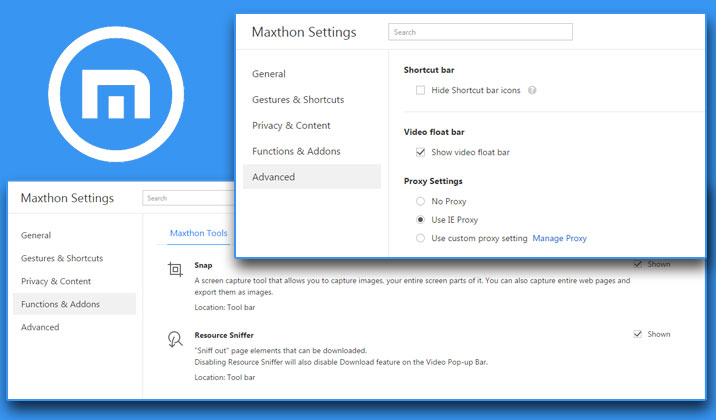
Task: Choose Use custom proxy setting
Action: [x=420, y=238]
